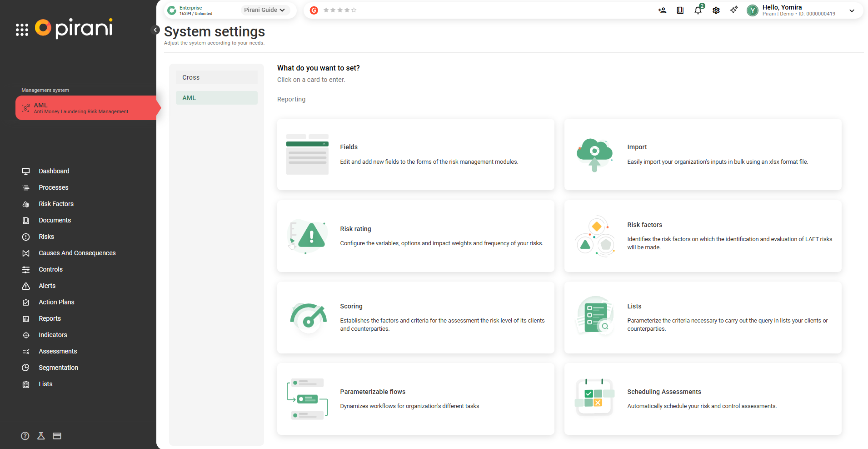Image resolution: width=868 pixels, height=449 pixels.
Task: Open the book guide icon in header
Action: point(680,10)
